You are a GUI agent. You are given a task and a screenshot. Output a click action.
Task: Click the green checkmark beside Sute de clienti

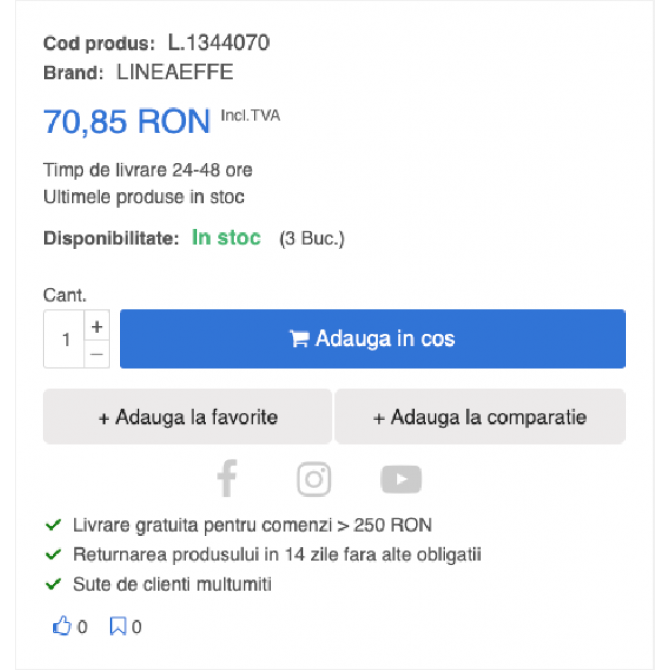pyautogui.click(x=53, y=584)
